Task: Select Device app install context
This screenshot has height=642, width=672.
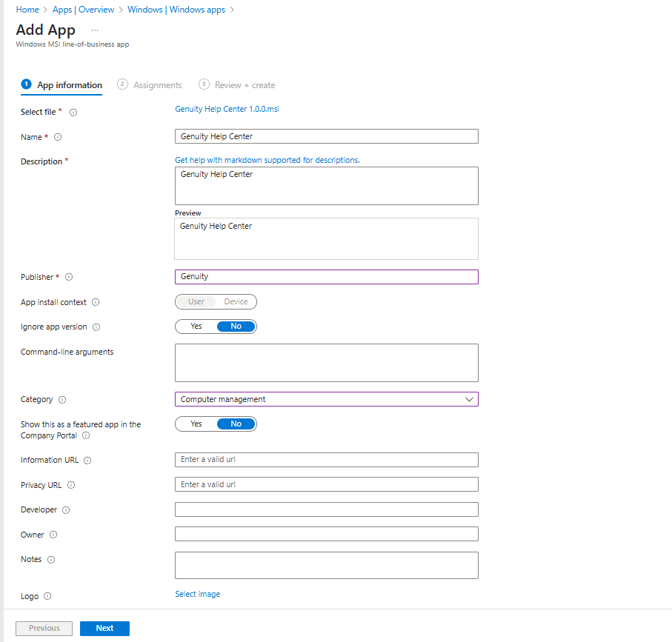Action: [236, 301]
